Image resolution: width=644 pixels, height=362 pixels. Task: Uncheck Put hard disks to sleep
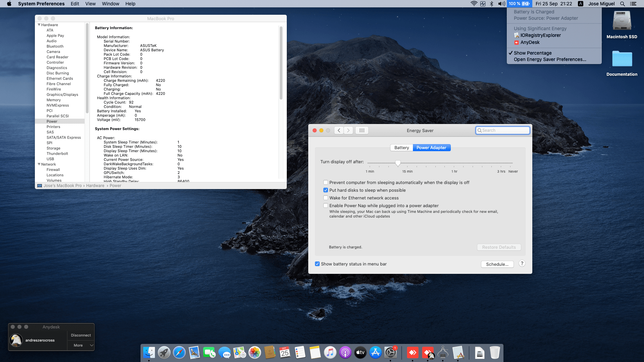pos(326,190)
